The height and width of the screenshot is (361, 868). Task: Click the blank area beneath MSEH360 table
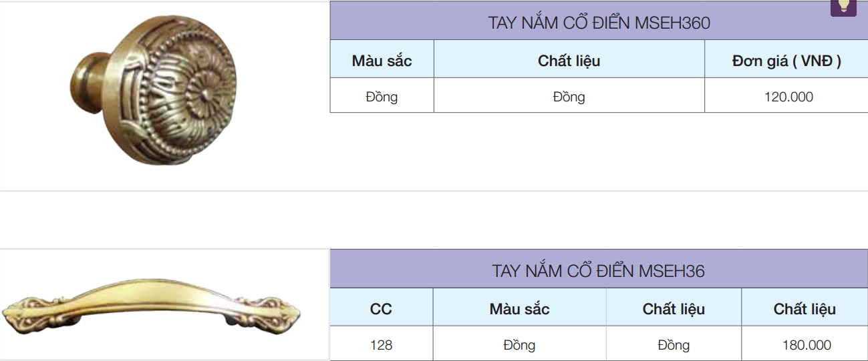[x=599, y=151]
